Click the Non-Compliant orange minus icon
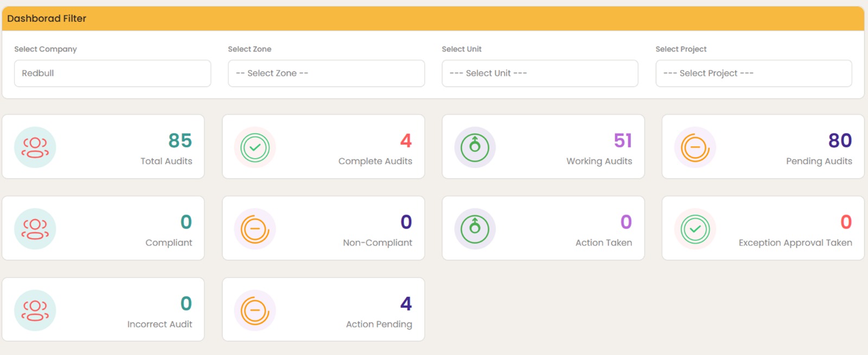The width and height of the screenshot is (868, 355). [255, 229]
